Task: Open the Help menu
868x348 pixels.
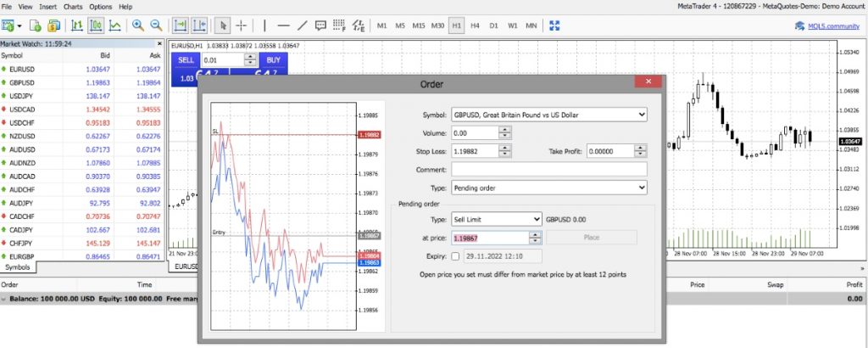Action: click(x=125, y=7)
